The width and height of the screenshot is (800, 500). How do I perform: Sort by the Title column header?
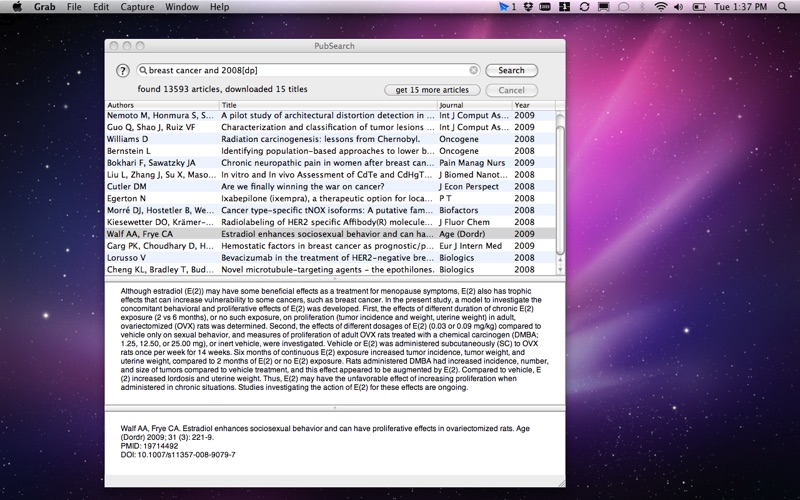click(329, 105)
